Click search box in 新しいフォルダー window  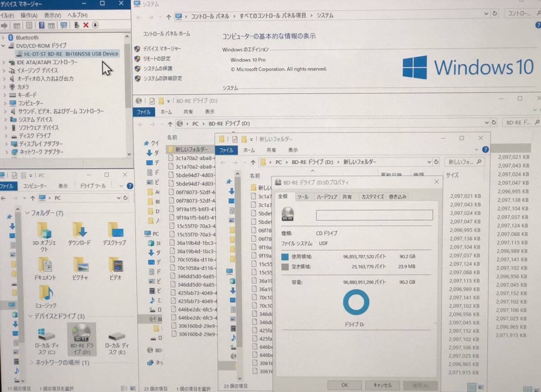click(464, 162)
